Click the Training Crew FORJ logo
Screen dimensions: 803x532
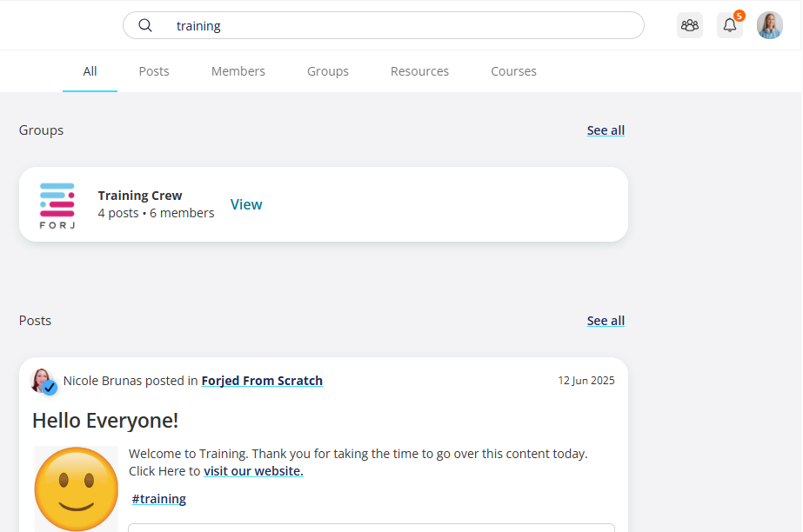57,206
